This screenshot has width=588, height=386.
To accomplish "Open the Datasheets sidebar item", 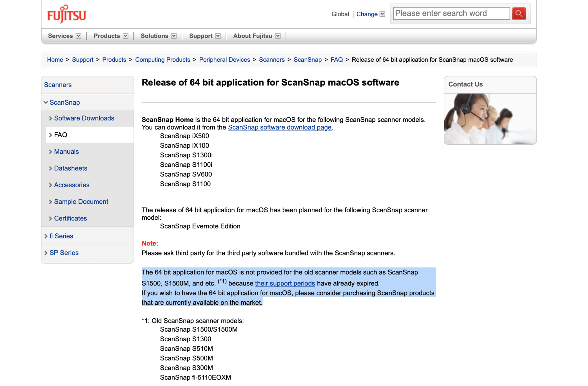I will click(71, 168).
